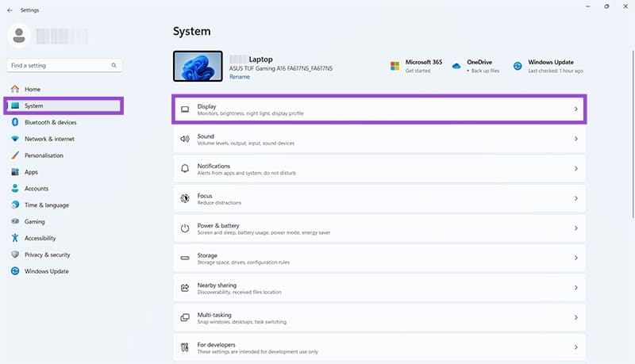Image resolution: width=635 pixels, height=364 pixels.
Task: Click the laptop wallpaper thumbnail
Action: coord(198,67)
